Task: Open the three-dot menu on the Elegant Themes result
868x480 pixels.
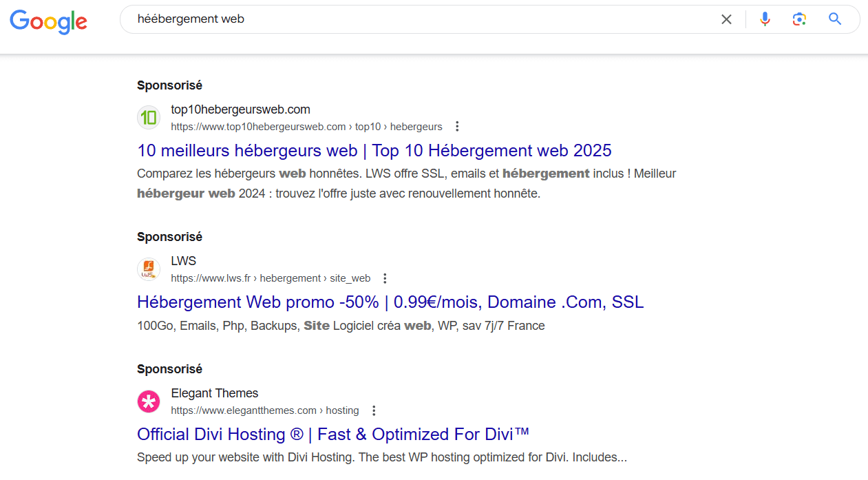Action: point(373,410)
